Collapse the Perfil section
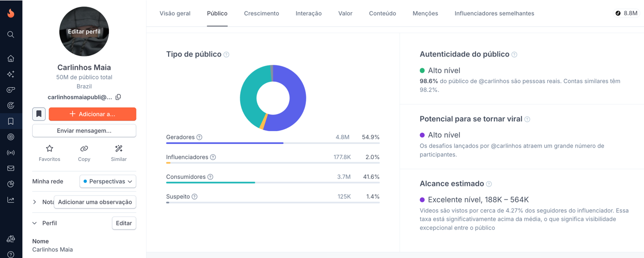 (x=35, y=223)
